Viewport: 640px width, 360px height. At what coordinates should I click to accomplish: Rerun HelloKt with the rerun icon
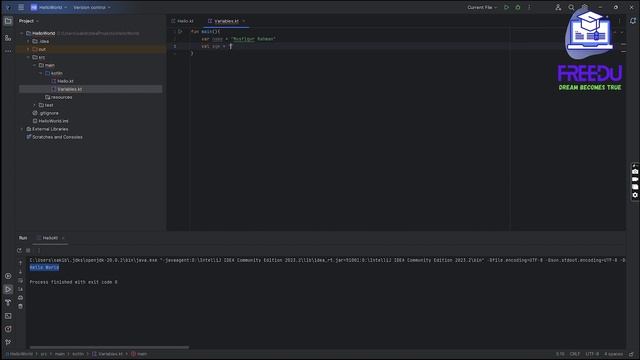[20, 250]
